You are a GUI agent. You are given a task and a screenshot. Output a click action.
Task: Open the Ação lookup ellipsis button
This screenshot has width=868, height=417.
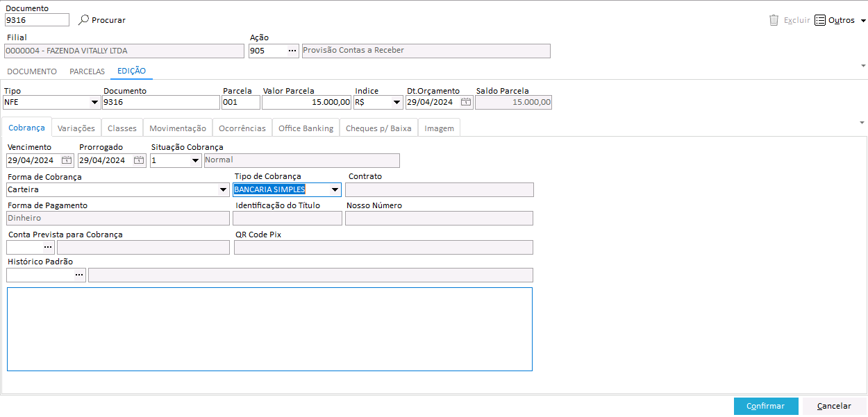tap(292, 51)
